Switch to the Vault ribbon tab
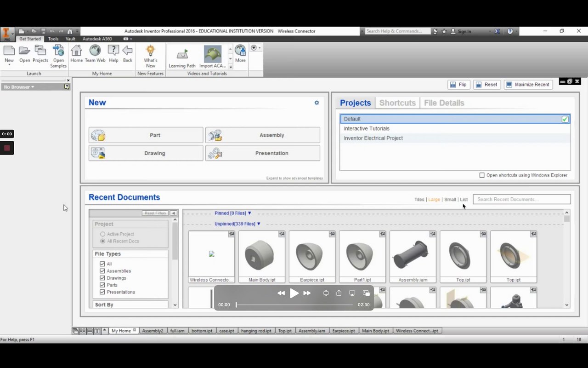Image resolution: width=588 pixels, height=368 pixels. coord(70,39)
